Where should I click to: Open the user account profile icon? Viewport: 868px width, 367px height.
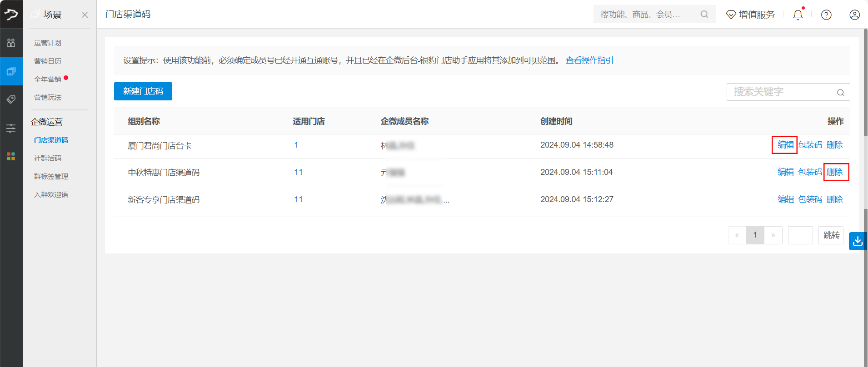[x=854, y=15]
